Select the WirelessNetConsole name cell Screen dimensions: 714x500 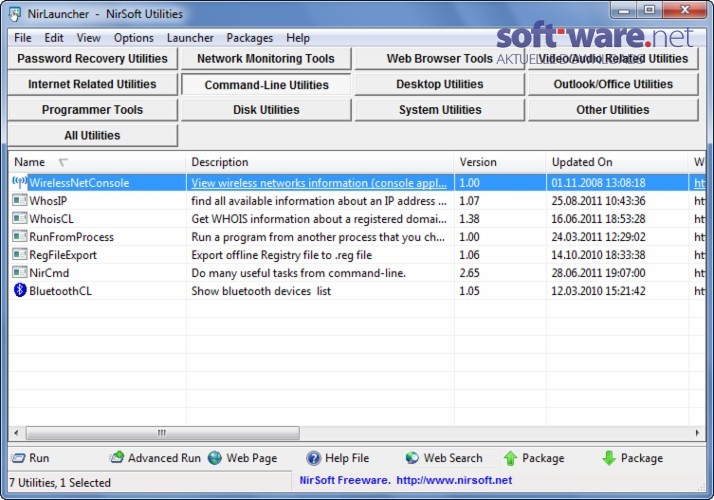click(79, 183)
